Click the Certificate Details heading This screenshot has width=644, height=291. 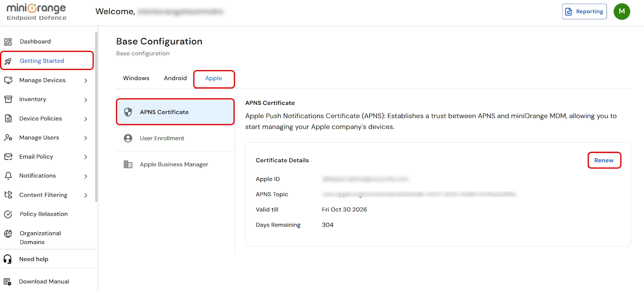(282, 160)
